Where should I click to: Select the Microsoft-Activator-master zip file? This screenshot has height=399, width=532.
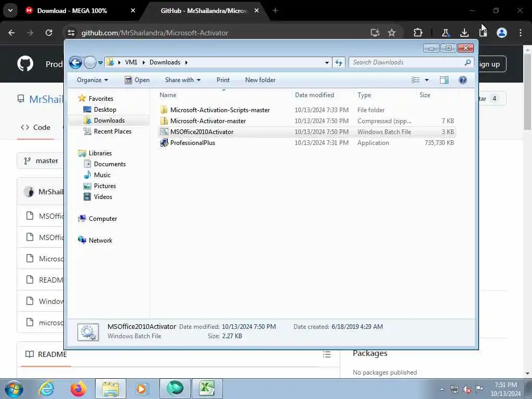click(208, 121)
